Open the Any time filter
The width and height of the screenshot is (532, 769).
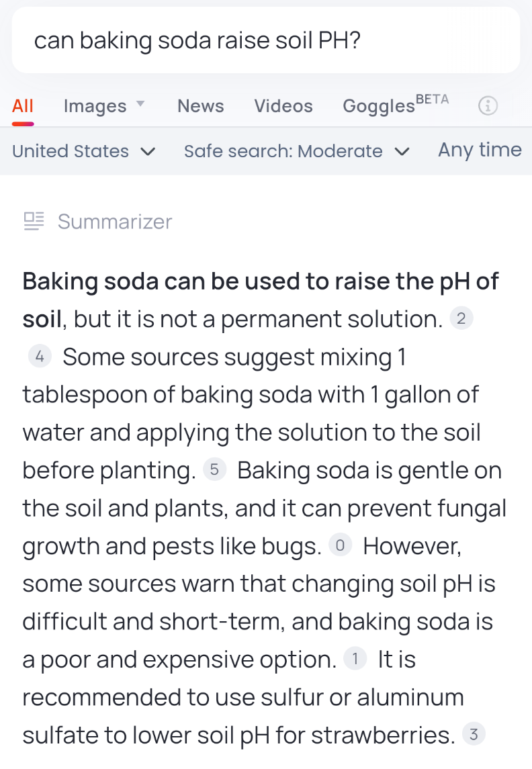coord(480,150)
